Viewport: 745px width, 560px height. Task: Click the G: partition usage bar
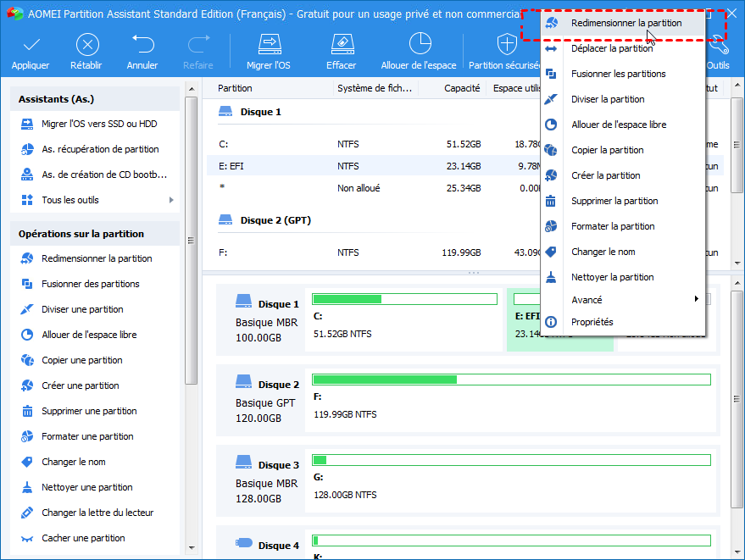(x=511, y=460)
